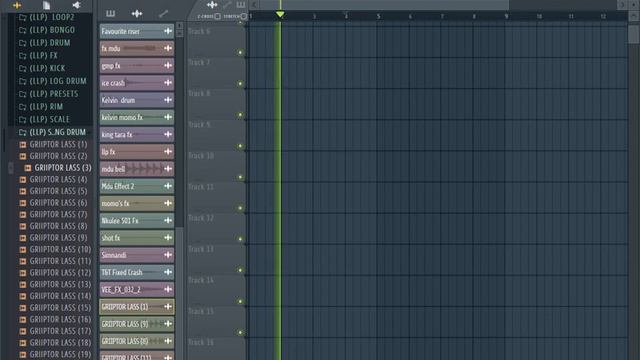
Task: Click the right arrow of playlist horizontal scrollbar
Action: coord(622,5)
